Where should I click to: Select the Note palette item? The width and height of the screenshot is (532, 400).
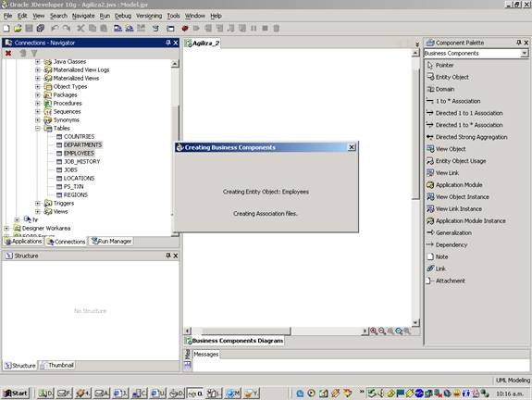pyautogui.click(x=438, y=256)
